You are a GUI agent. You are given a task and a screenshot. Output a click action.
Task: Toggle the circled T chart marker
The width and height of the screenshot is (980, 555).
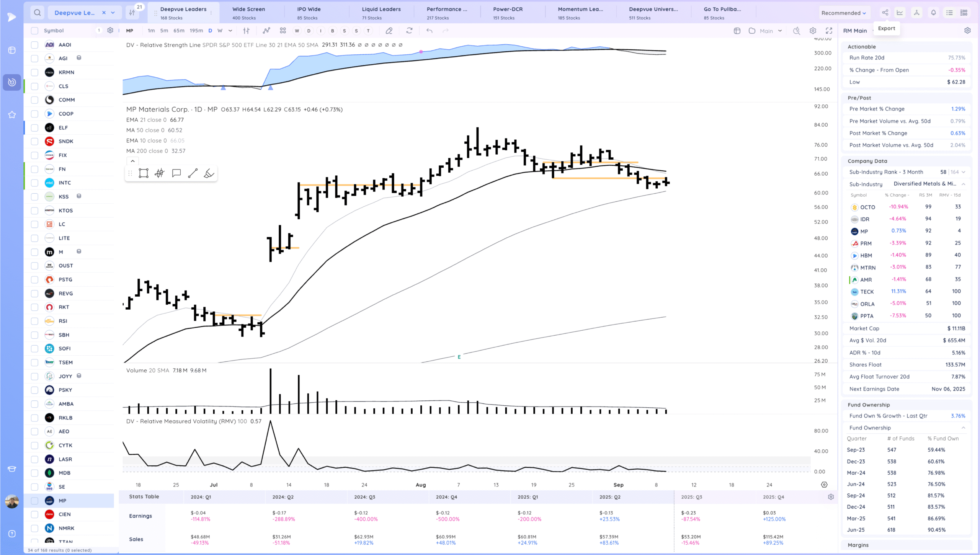click(x=368, y=31)
